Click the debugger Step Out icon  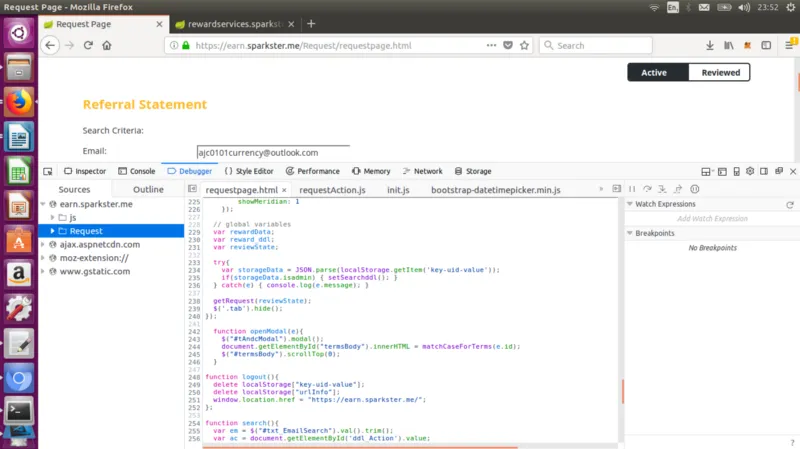point(678,189)
